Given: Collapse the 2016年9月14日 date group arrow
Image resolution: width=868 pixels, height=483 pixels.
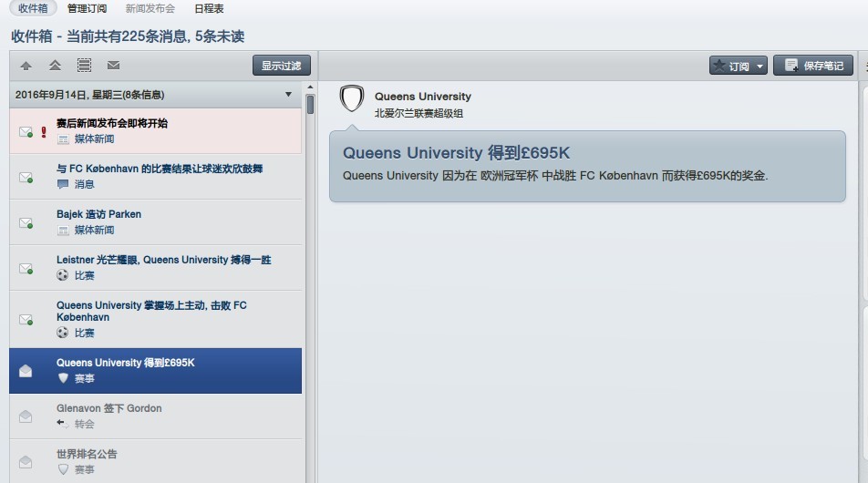Looking at the screenshot, I should pos(288,95).
